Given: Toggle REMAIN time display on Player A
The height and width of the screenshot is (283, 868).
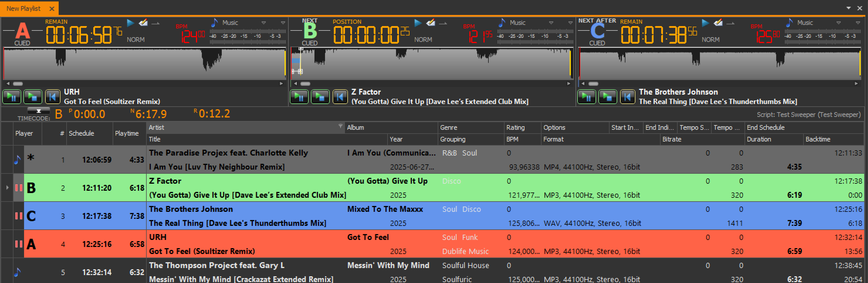Looking at the screenshot, I should tap(56, 22).
